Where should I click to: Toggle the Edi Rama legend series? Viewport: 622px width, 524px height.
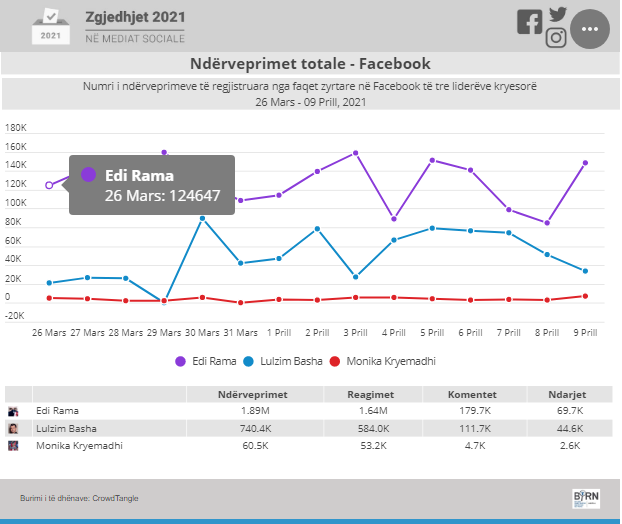(205, 361)
